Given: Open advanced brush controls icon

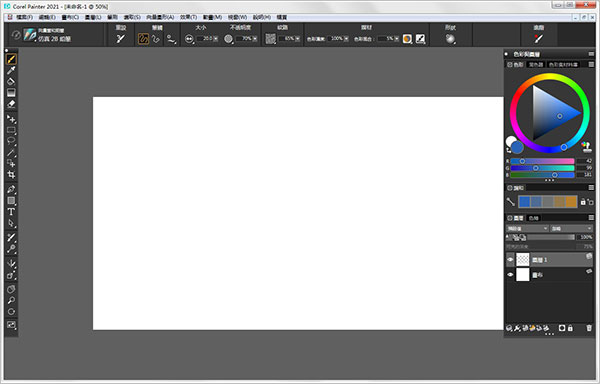Looking at the screenshot, I should tap(539, 39).
